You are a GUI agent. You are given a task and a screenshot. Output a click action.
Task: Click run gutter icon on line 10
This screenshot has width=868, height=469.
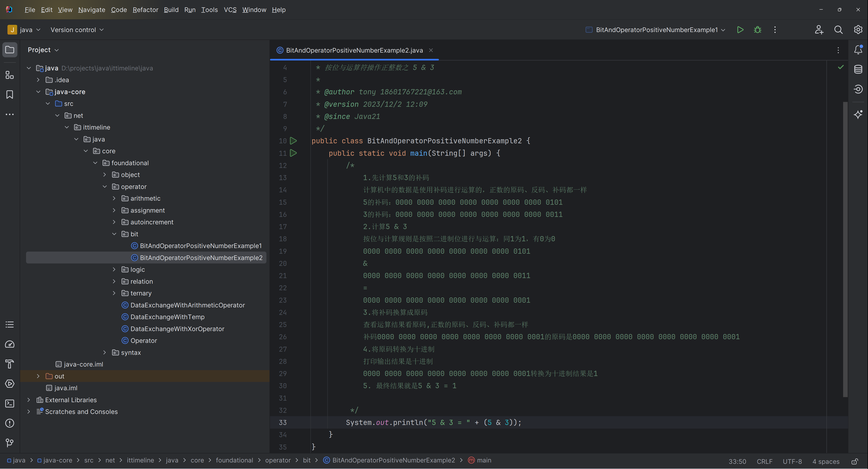[293, 141]
